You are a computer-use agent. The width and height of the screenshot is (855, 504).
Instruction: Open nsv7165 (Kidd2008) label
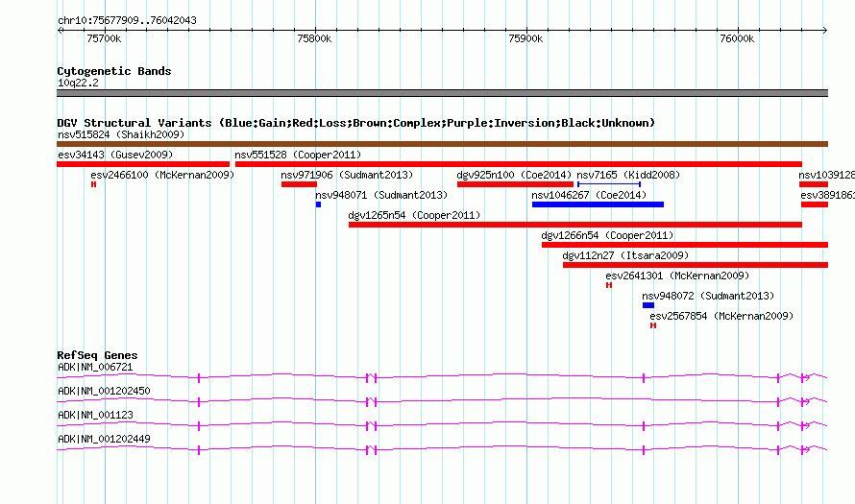pos(628,175)
